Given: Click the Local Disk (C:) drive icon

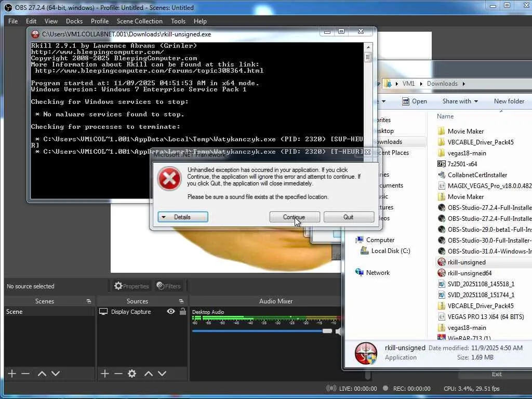Looking at the screenshot, I should click(364, 251).
